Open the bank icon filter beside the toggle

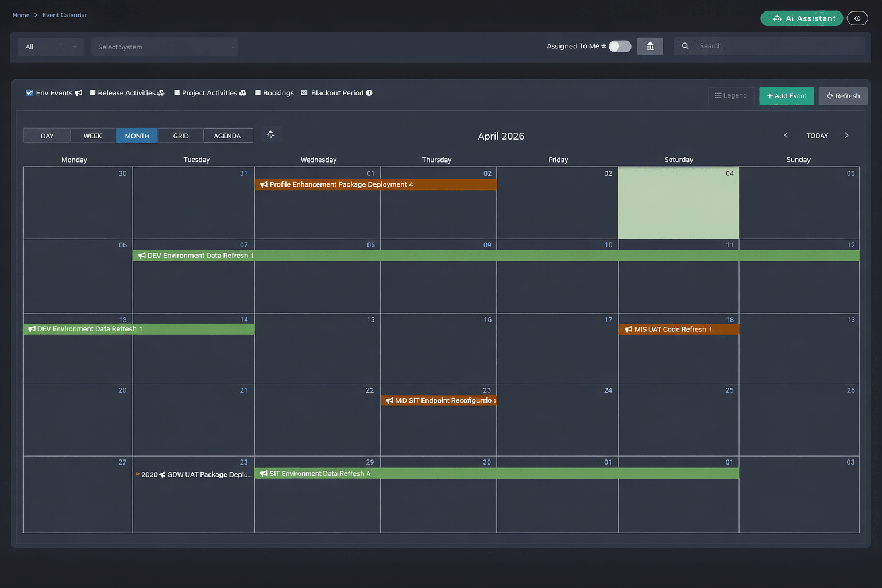650,46
